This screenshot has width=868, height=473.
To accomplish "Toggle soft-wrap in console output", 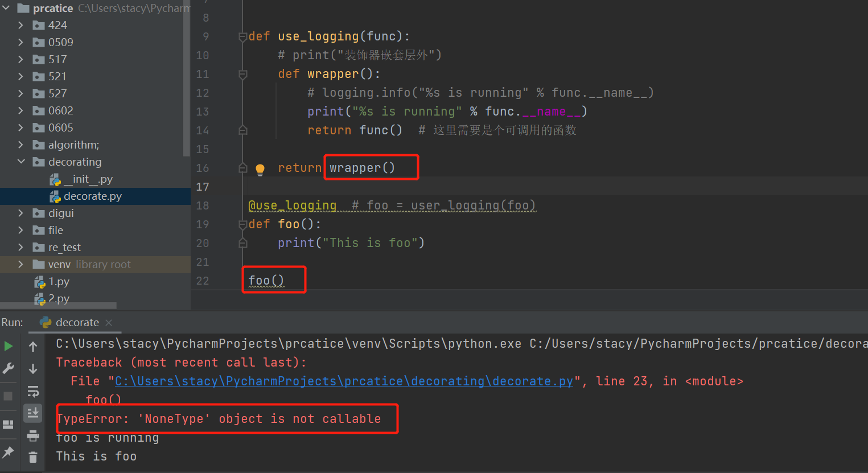I will (33, 392).
